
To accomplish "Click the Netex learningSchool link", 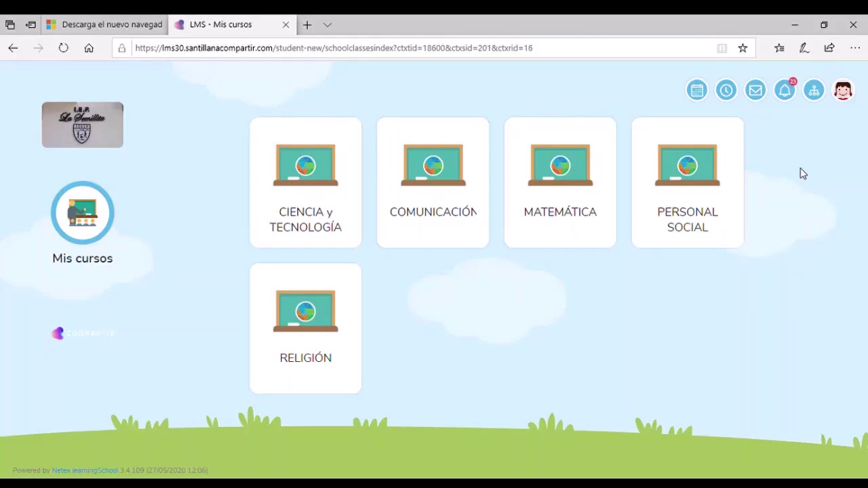I will pos(85,470).
